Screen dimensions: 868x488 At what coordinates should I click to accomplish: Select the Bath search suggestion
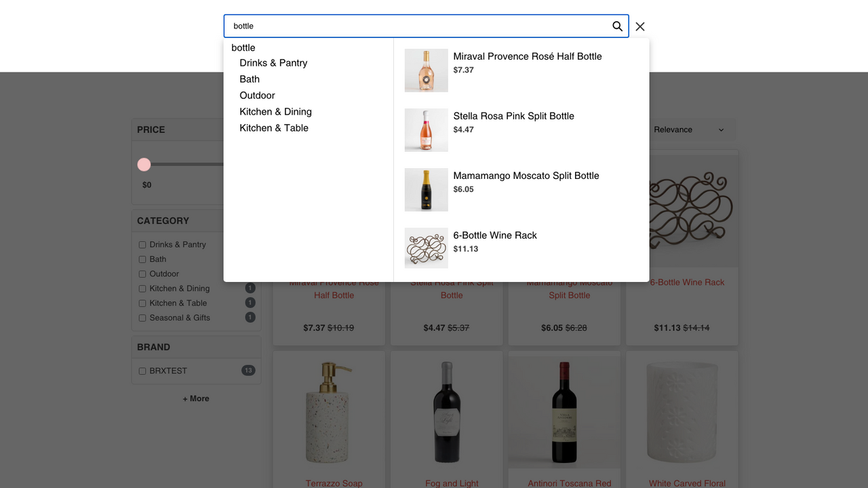249,79
